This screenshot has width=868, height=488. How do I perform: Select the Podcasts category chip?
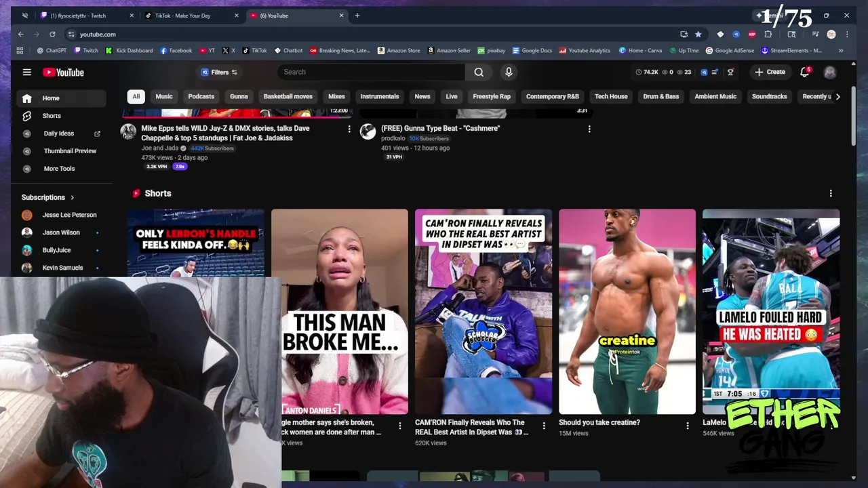pos(201,96)
